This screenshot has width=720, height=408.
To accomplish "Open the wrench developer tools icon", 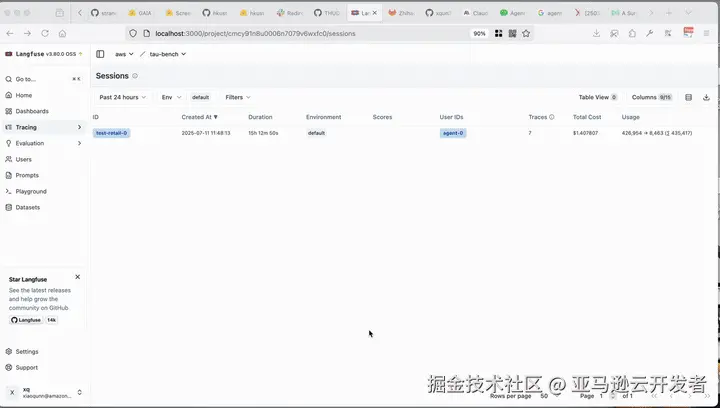I will coord(650,33).
